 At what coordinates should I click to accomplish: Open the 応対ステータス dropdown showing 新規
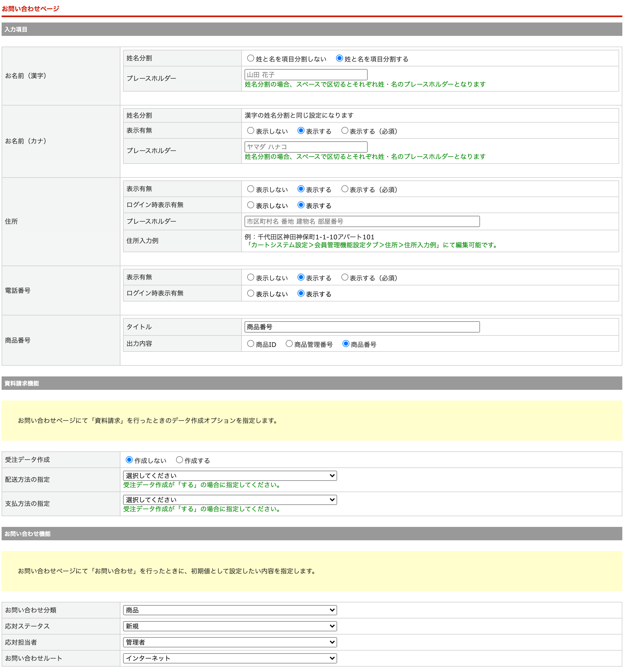tap(230, 626)
